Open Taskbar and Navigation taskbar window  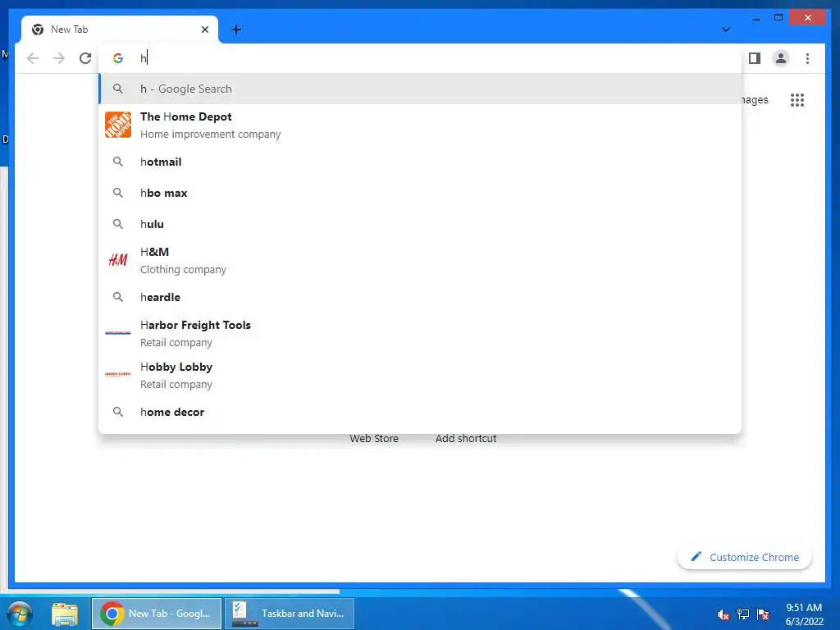click(x=290, y=614)
